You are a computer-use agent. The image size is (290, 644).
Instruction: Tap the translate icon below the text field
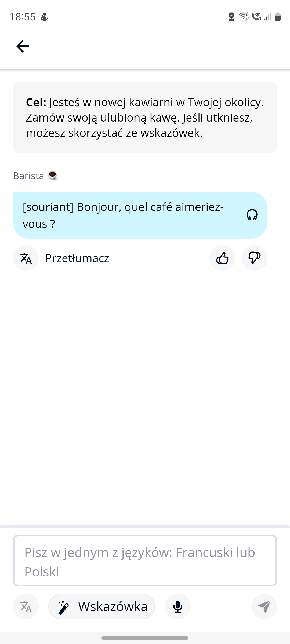[x=26, y=606]
